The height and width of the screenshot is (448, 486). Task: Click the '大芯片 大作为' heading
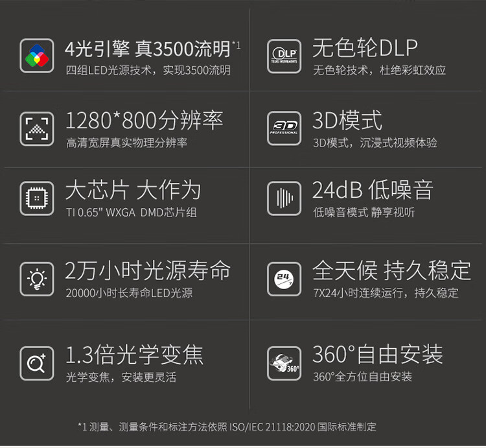[x=133, y=190]
